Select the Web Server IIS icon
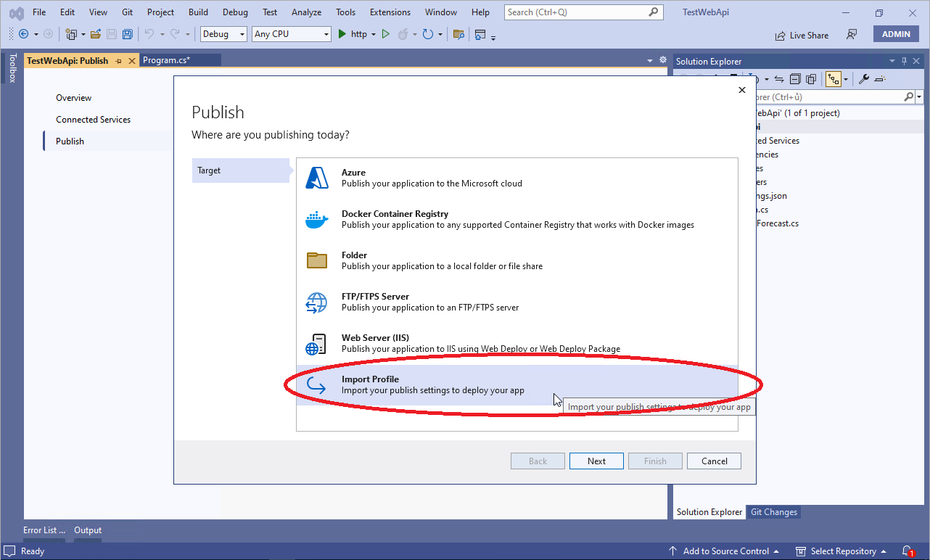Viewport: 930px width, 560px height. [316, 343]
